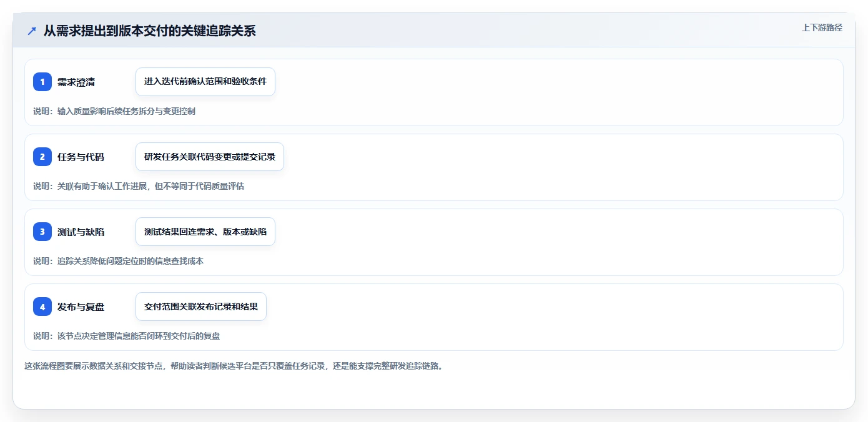Click the step 3 number badge
Screen dimensions: 868x422
[42, 232]
